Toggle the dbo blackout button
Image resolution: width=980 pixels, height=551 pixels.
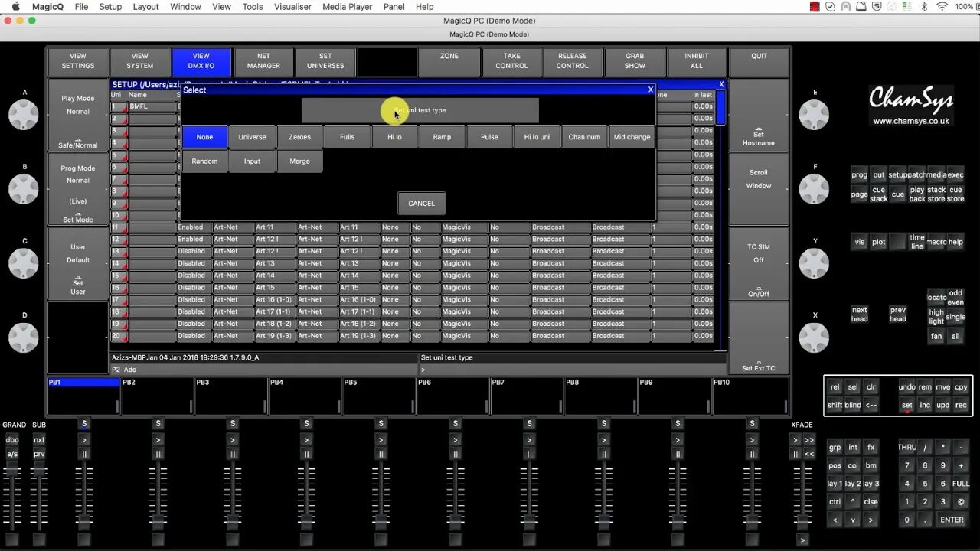[x=12, y=440]
